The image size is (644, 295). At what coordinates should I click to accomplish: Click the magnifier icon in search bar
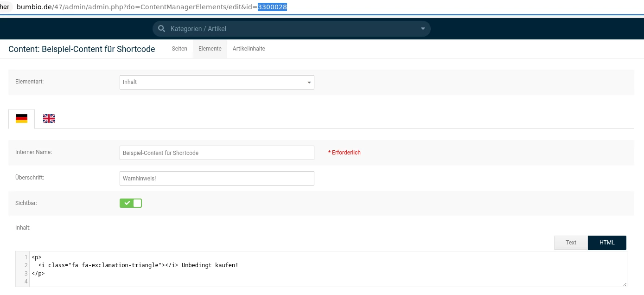coord(161,29)
